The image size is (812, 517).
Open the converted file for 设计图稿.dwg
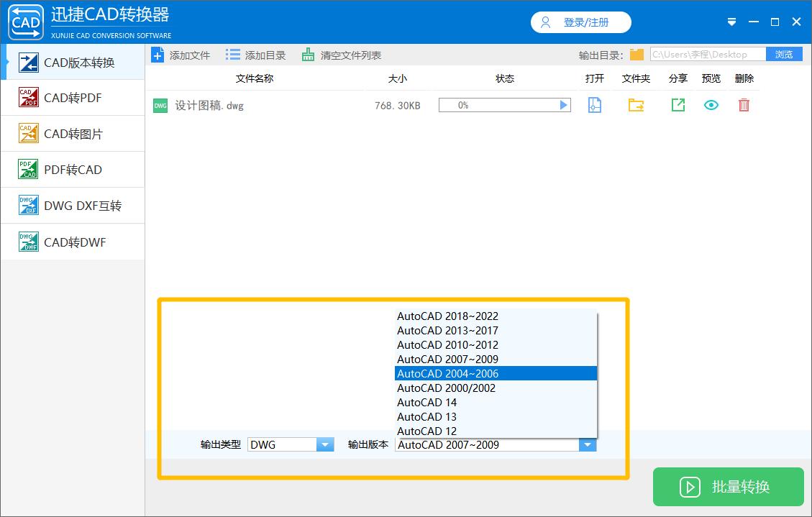594,105
